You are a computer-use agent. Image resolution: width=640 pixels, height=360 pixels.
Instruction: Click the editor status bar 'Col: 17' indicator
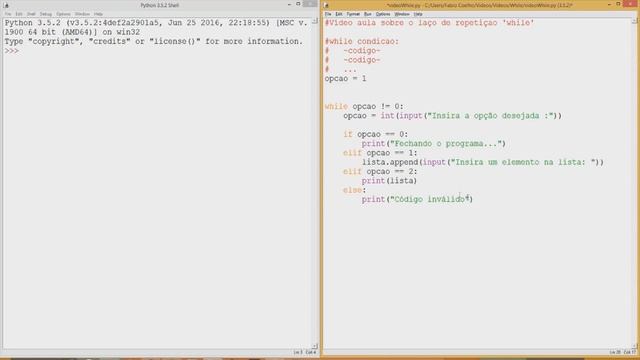click(x=629, y=352)
